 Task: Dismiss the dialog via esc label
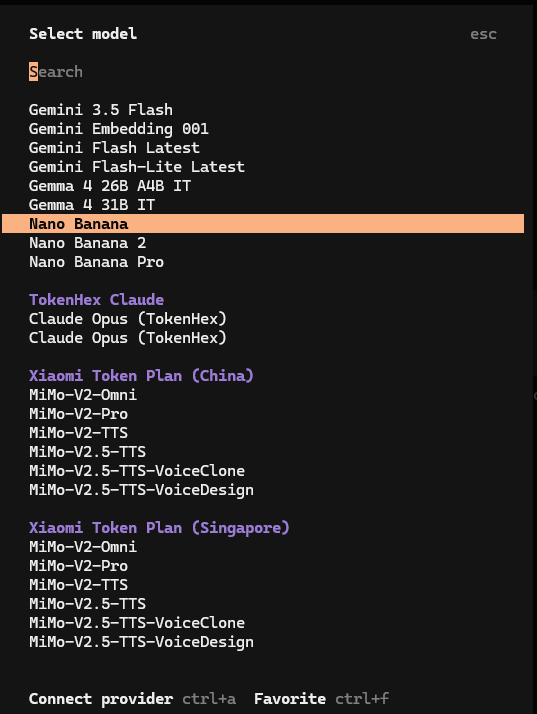tap(483, 34)
